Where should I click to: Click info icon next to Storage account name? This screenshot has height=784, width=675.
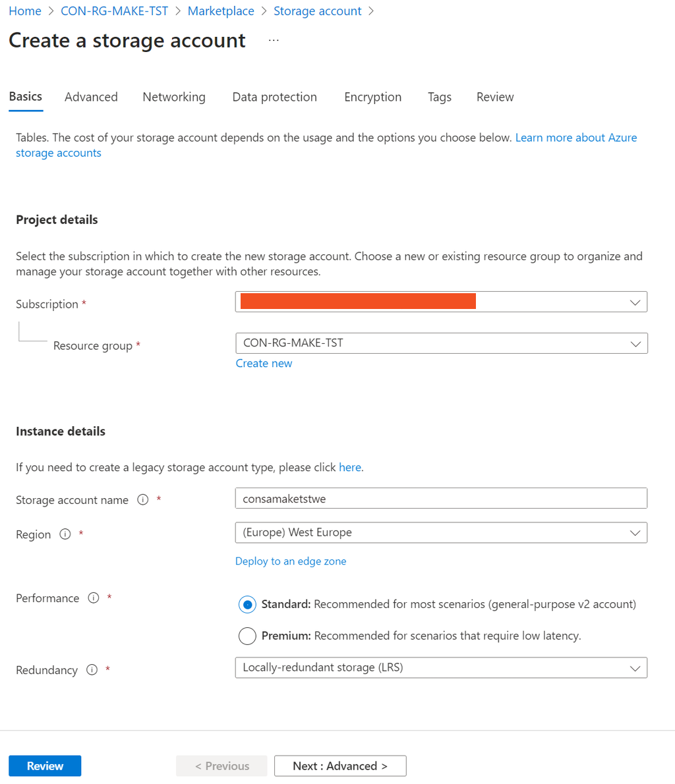pos(142,500)
